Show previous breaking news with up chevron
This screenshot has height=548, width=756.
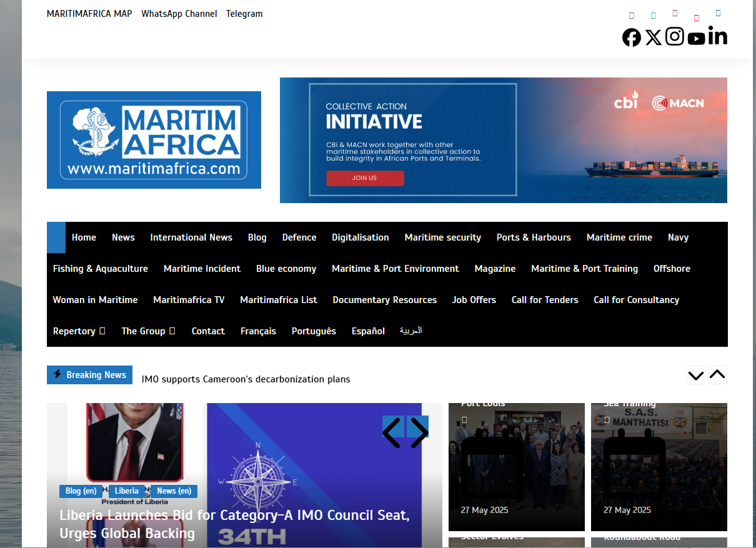pos(717,375)
